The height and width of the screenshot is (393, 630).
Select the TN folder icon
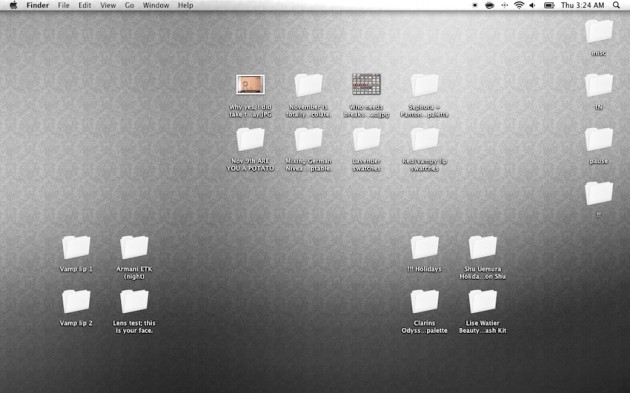pyautogui.click(x=599, y=85)
